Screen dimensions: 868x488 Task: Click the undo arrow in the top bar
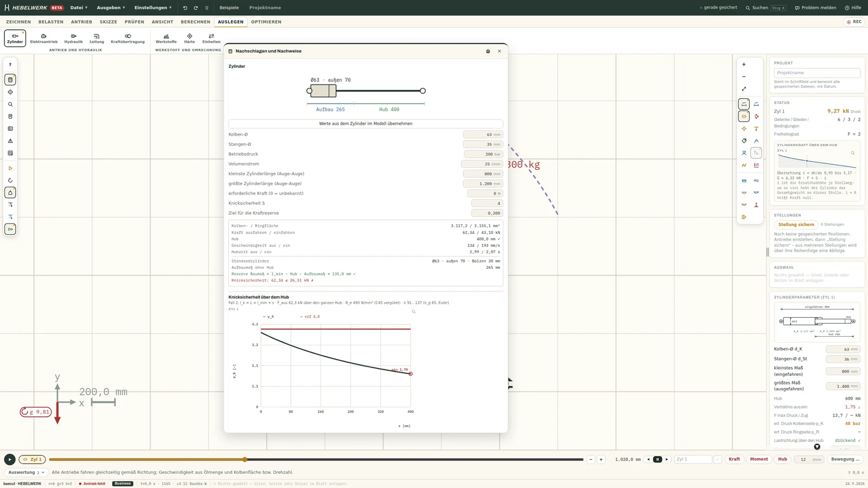[x=185, y=8]
